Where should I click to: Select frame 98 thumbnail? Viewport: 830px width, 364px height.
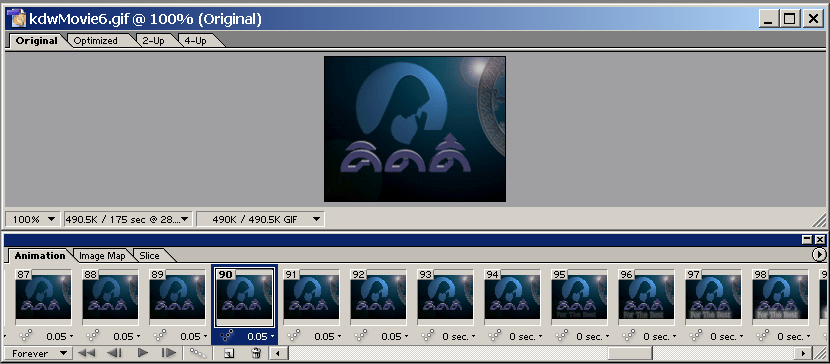[780, 297]
